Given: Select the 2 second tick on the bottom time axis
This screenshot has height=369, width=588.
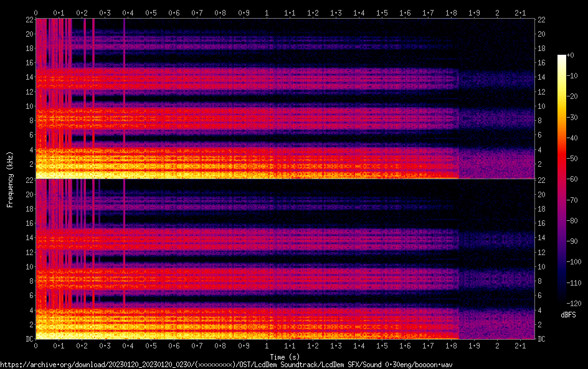Looking at the screenshot, I should click(497, 345).
